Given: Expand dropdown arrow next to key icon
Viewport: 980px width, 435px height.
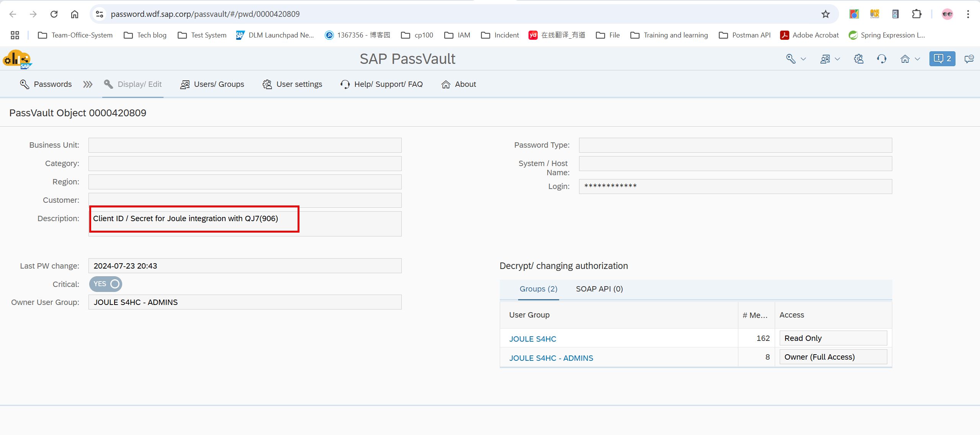Looking at the screenshot, I should coord(803,59).
